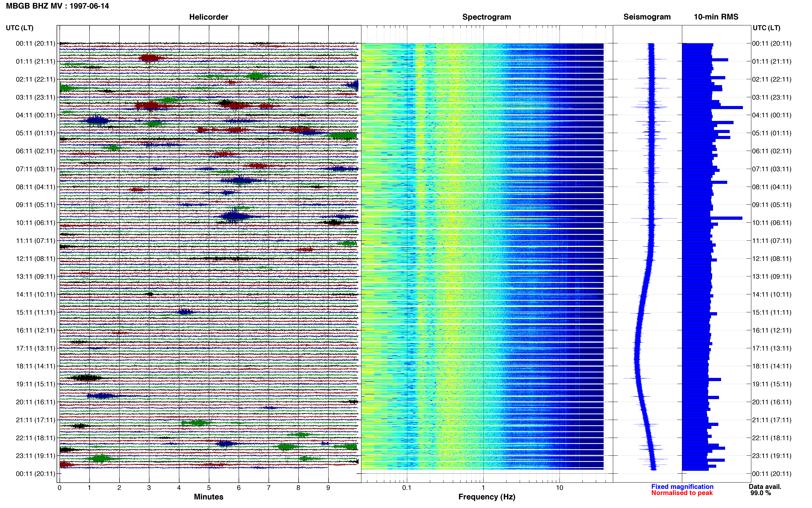This screenshot has height=508, width=812.
Task: Click the 'Minutes' axis label
Action: click(x=209, y=497)
